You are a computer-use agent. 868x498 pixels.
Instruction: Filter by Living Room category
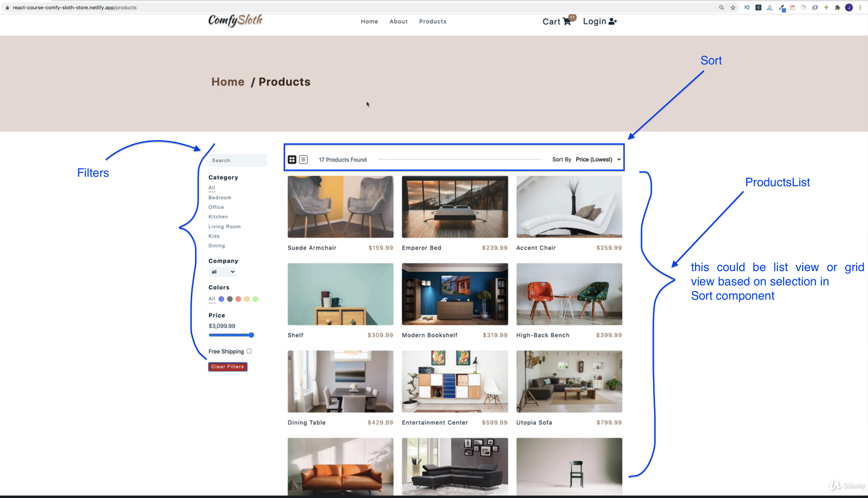coord(224,226)
